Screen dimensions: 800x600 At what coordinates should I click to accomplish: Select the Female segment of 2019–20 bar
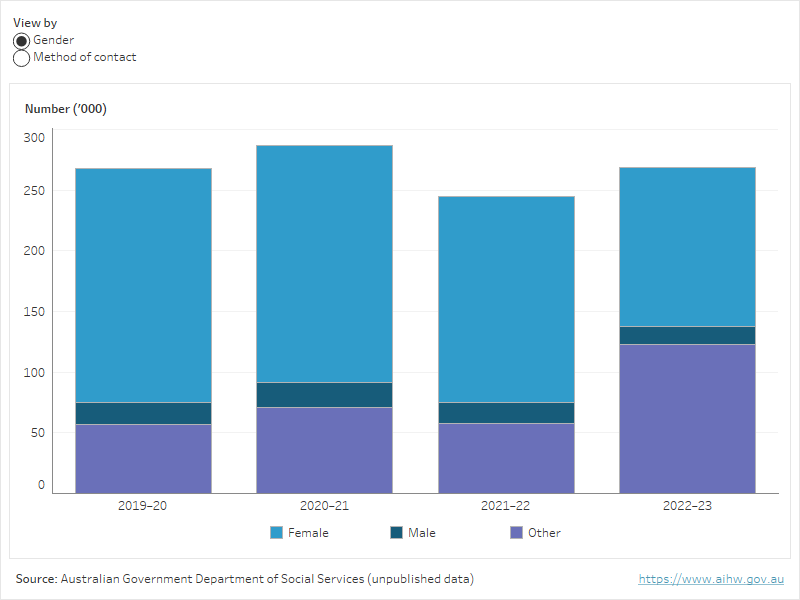[143, 285]
